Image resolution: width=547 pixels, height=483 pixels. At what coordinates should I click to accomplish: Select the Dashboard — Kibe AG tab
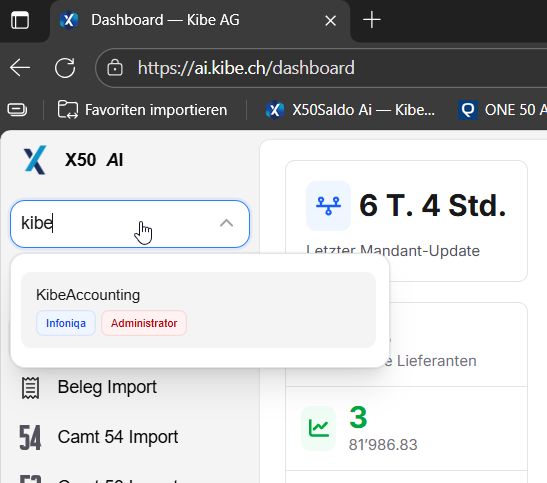coord(200,20)
